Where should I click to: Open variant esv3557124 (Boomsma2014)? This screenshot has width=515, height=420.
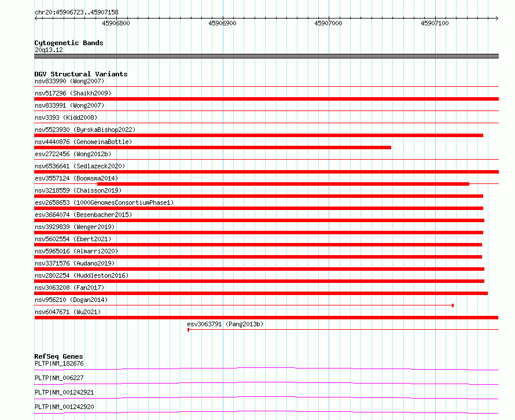[x=76, y=178]
